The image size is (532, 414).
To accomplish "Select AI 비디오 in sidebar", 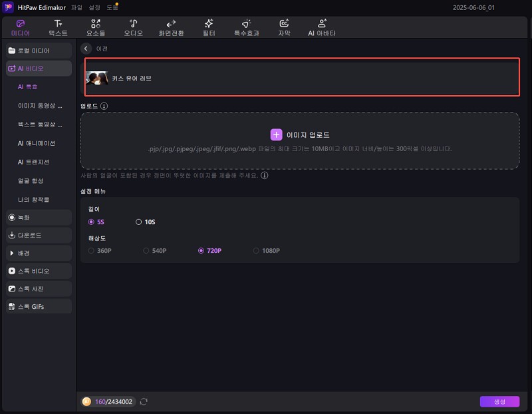I will pos(39,69).
